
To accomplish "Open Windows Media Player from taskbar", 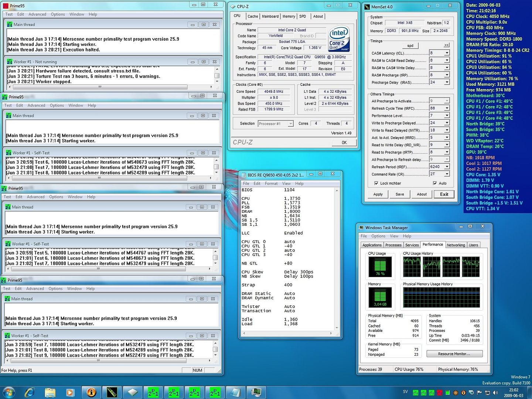I will click(70, 392).
